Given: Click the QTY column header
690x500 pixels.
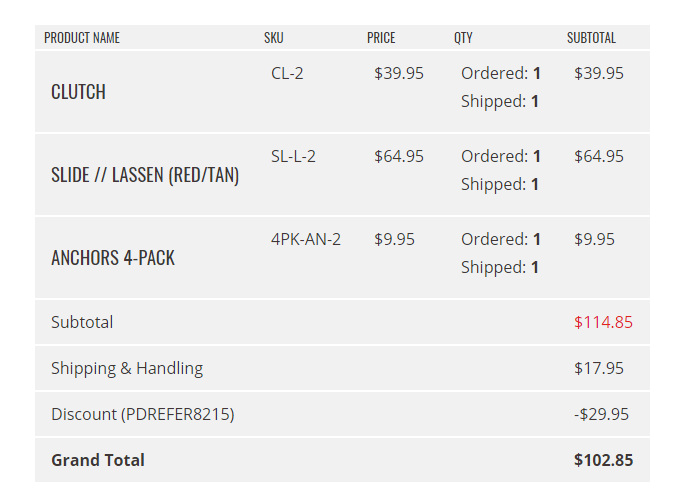Looking at the screenshot, I should point(463,38).
